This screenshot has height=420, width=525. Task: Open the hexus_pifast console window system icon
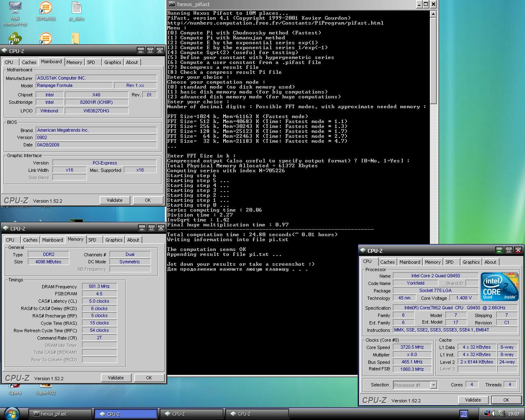pyautogui.click(x=171, y=4)
